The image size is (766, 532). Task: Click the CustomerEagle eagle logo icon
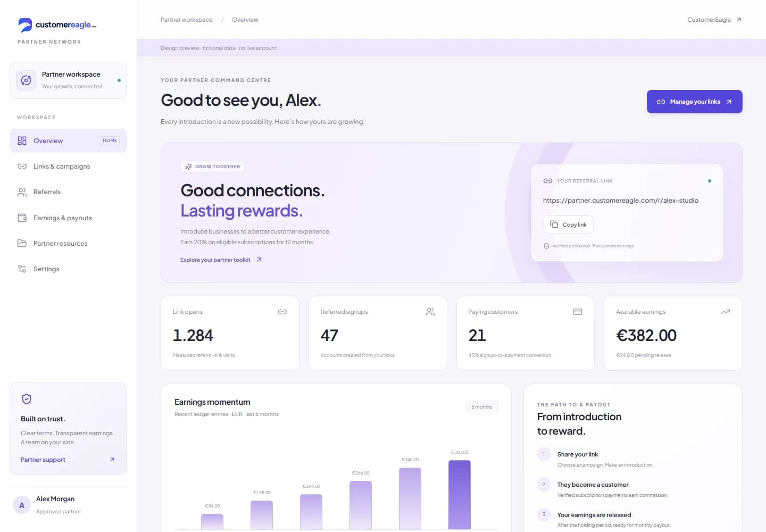tap(25, 25)
